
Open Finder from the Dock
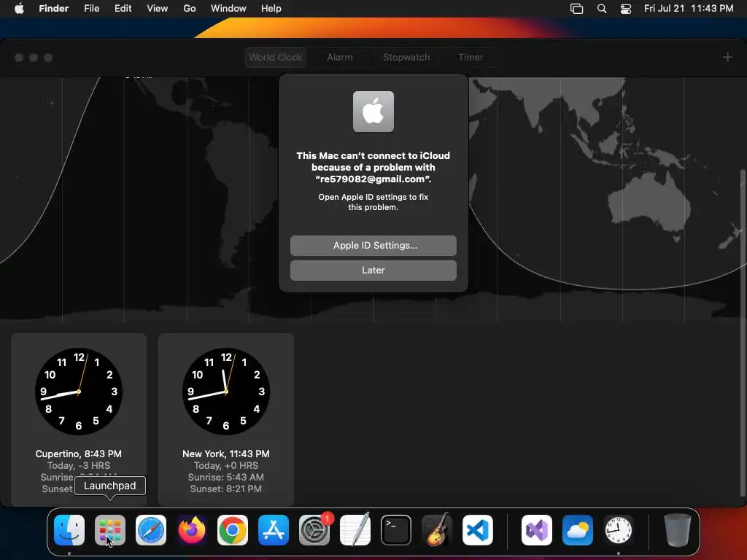(69, 530)
